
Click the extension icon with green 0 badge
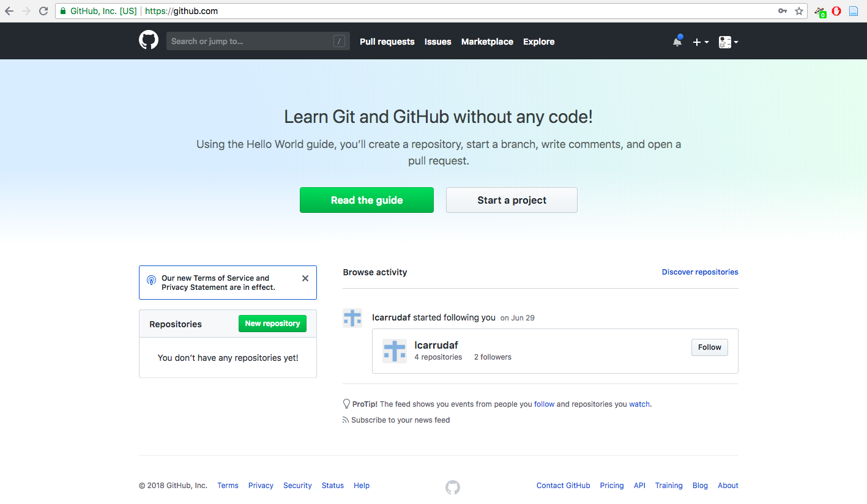pyautogui.click(x=820, y=12)
